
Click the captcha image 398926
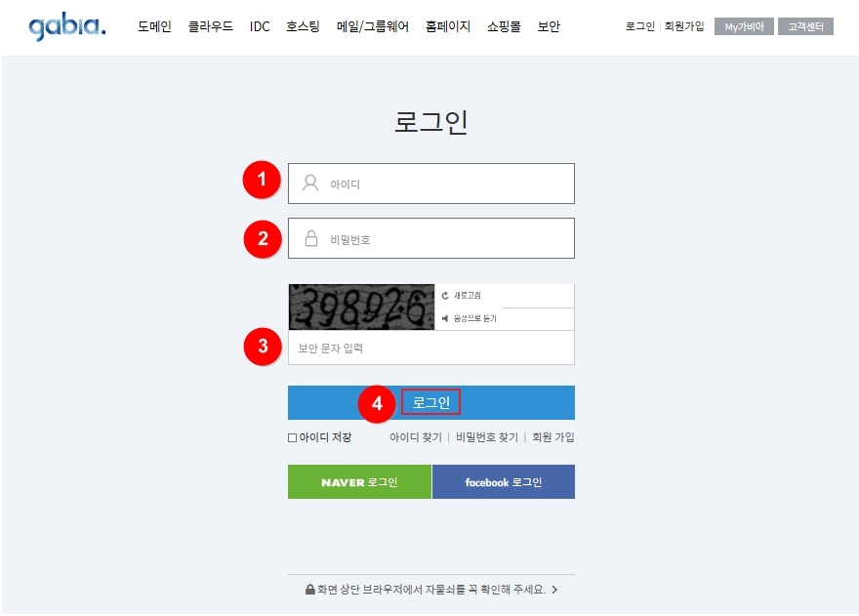click(x=361, y=307)
